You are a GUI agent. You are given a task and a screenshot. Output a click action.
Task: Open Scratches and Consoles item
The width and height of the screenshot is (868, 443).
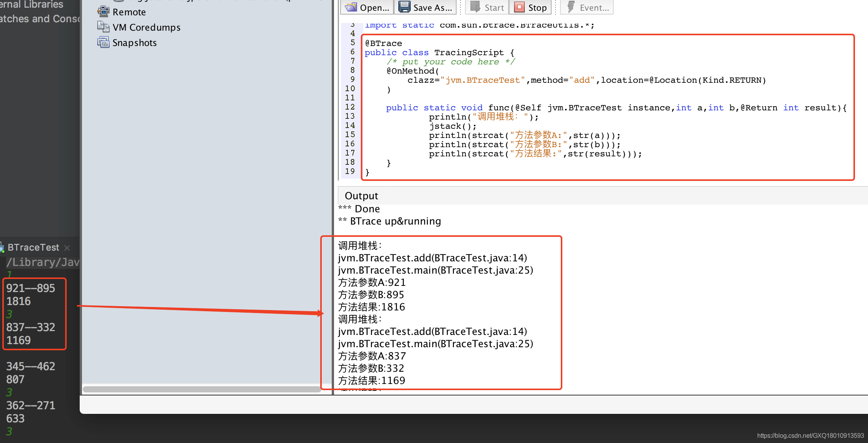[x=38, y=19]
